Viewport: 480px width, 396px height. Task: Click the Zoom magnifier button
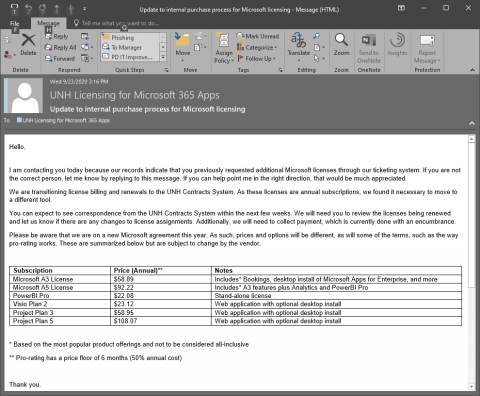(x=342, y=44)
